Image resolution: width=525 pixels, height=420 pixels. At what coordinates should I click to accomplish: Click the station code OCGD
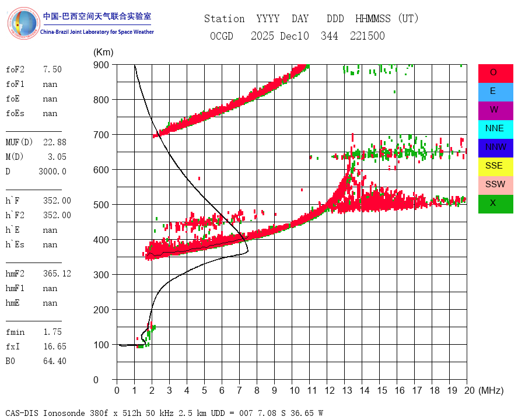point(221,36)
